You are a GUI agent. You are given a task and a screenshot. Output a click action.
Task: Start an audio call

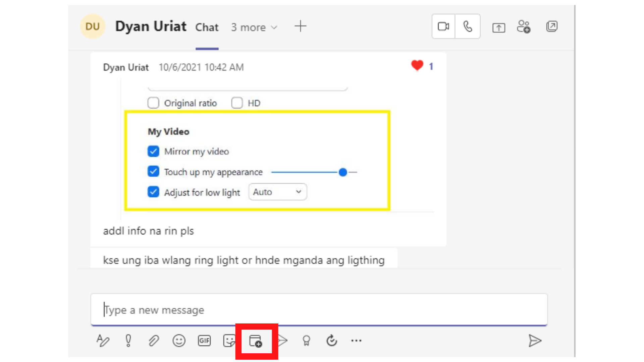468,26
